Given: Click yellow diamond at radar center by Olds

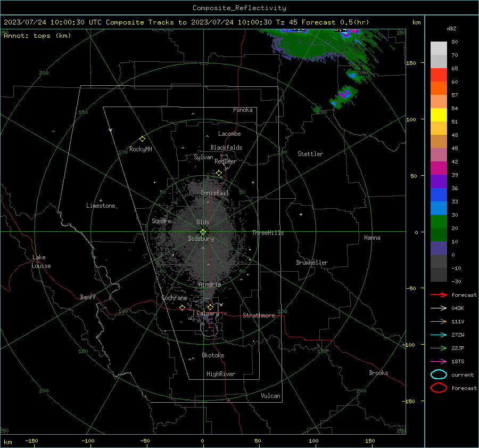Looking at the screenshot, I should point(203,232).
